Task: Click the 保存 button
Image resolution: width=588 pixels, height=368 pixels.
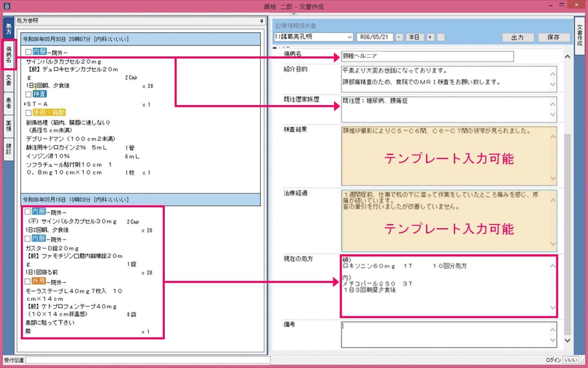Action: (x=553, y=37)
